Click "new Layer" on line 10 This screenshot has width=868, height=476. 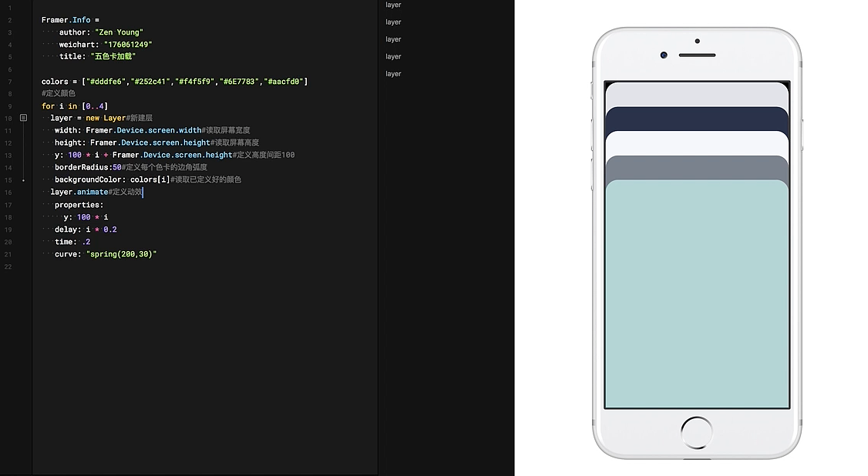[106, 118]
